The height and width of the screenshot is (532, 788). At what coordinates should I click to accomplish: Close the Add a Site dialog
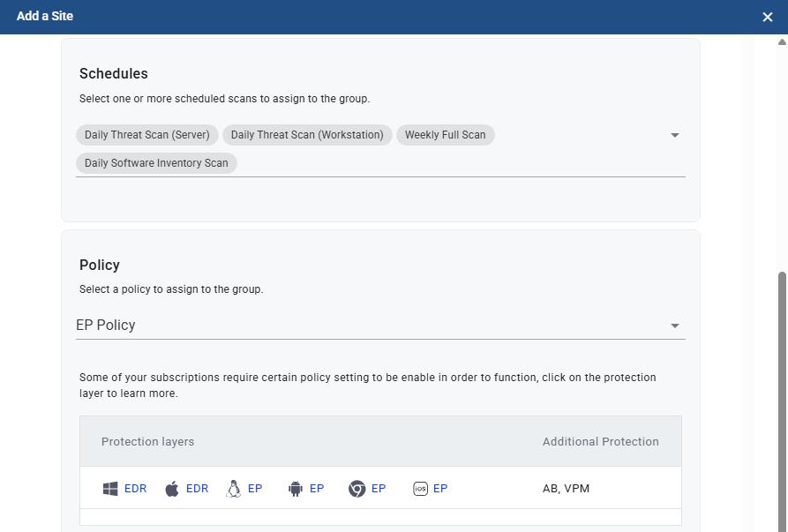768,17
